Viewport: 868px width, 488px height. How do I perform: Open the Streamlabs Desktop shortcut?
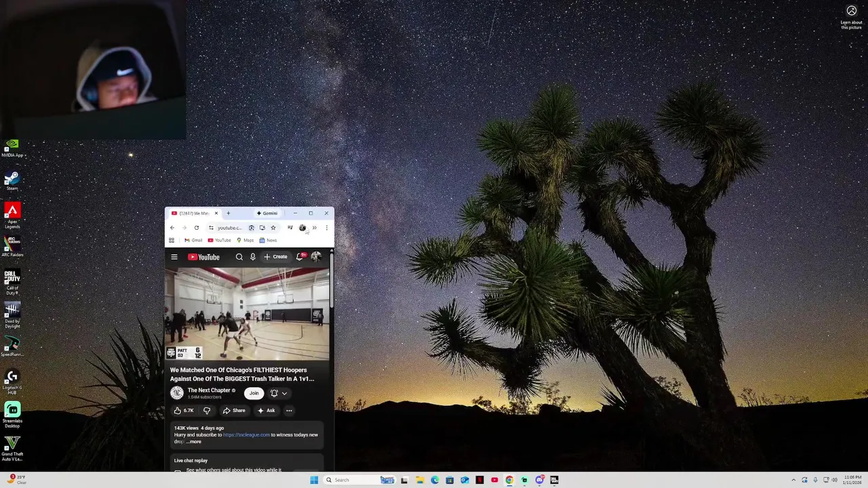12,415
